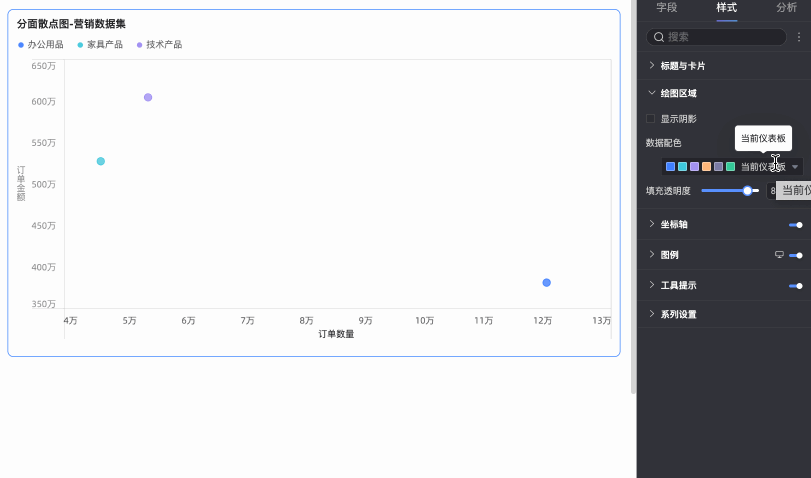Expand the 图例 section
811x478 pixels.
click(x=669, y=255)
